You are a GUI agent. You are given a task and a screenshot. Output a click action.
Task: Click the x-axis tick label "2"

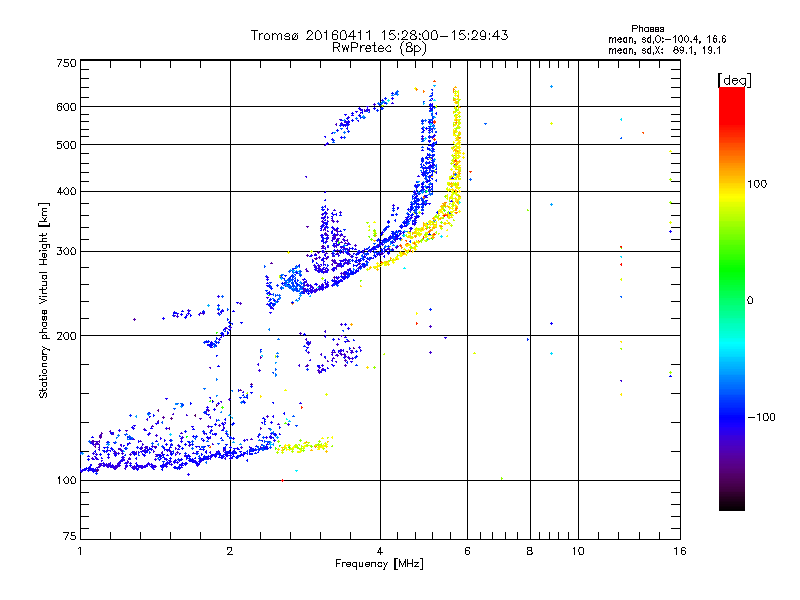tap(230, 551)
